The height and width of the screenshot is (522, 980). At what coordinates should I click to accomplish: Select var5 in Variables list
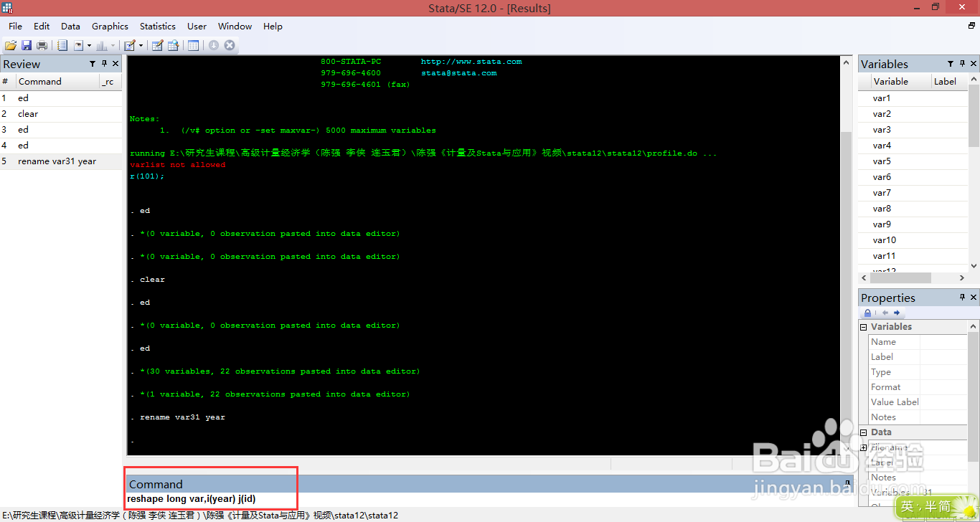[x=913, y=161]
